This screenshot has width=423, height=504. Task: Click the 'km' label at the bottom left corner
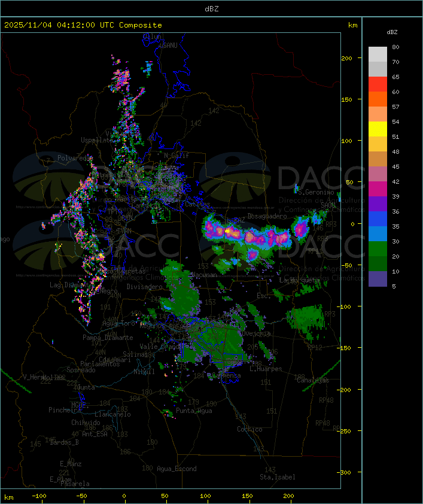point(9,497)
